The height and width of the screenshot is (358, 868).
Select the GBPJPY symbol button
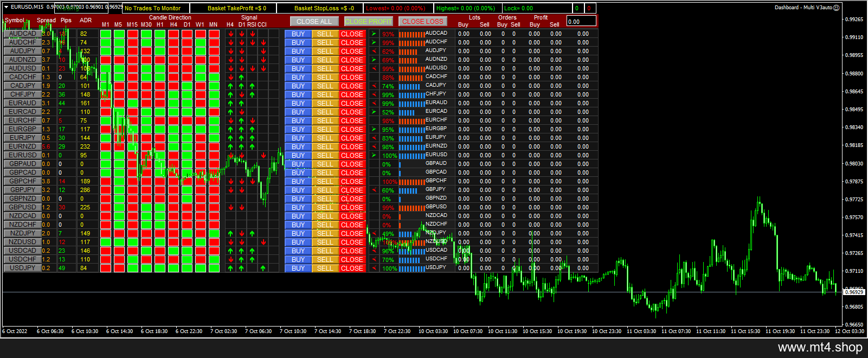coord(22,190)
